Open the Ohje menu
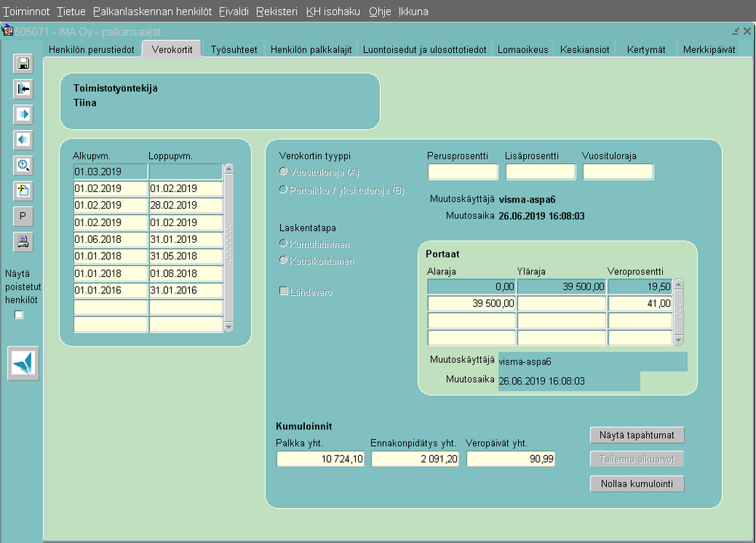This screenshot has width=756, height=543. (x=380, y=11)
